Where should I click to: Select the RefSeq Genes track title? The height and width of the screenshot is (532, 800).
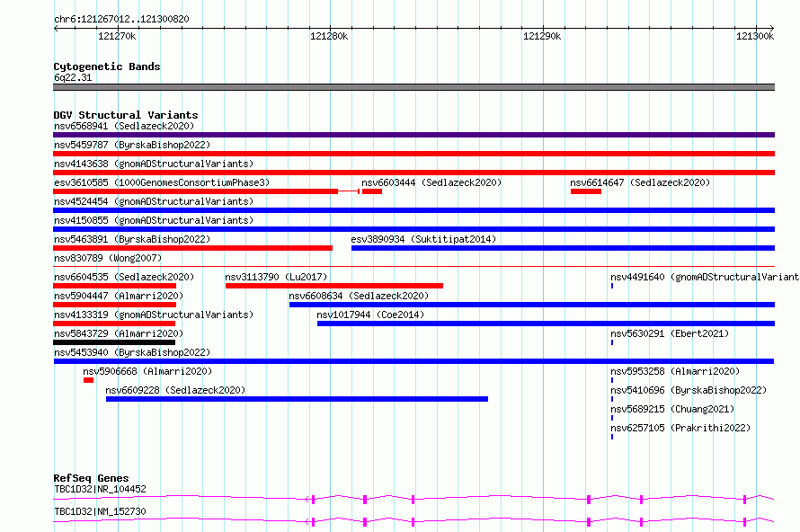click(91, 478)
